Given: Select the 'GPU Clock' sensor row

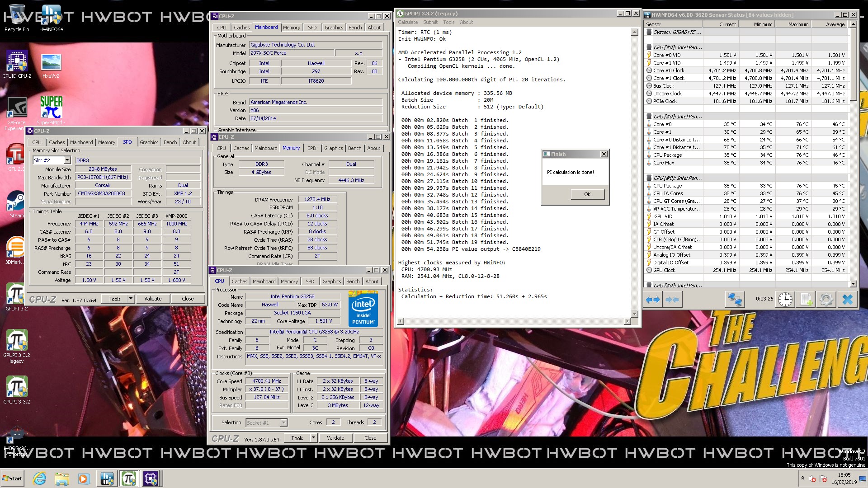Looking at the screenshot, I should click(746, 270).
